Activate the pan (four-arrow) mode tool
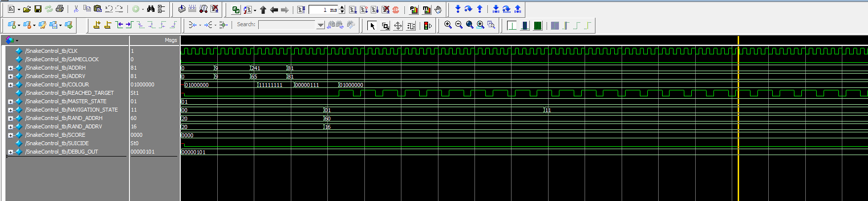The width and height of the screenshot is (868, 201). 398,26
